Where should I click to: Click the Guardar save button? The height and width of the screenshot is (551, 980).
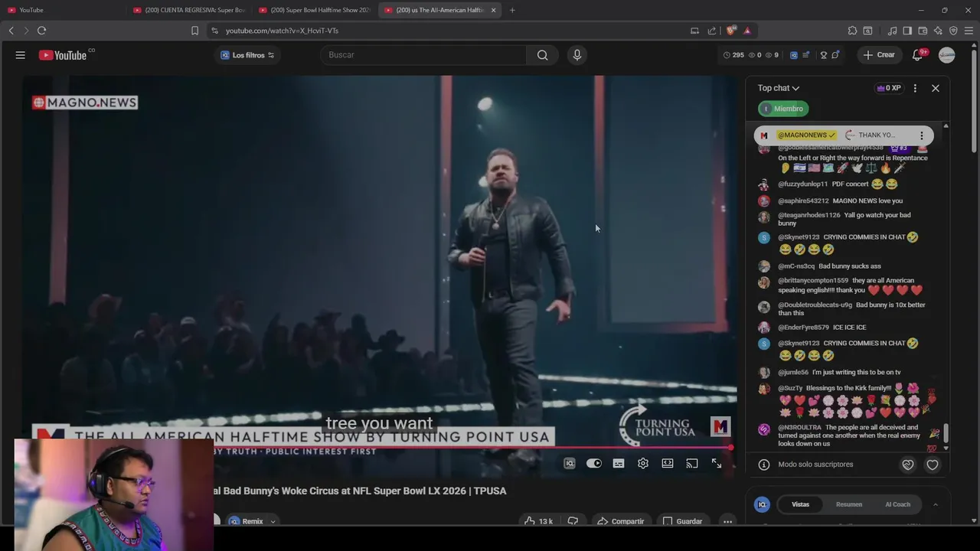point(682,521)
